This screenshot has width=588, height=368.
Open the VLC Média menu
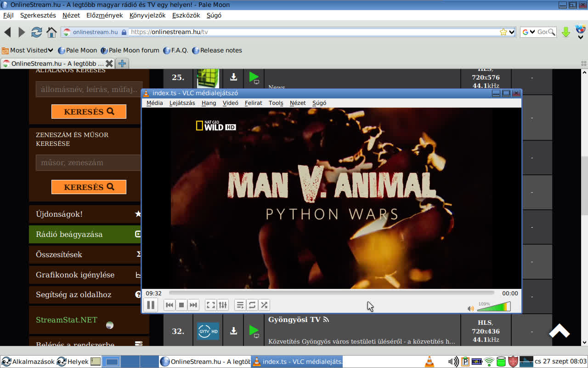coord(154,103)
